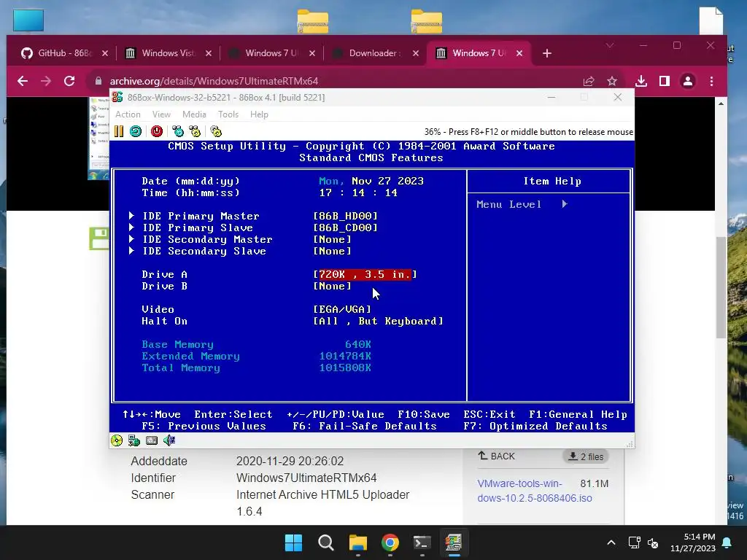The image size is (747, 560).
Task: Click the hard disk status bar icon
Action: point(152,440)
